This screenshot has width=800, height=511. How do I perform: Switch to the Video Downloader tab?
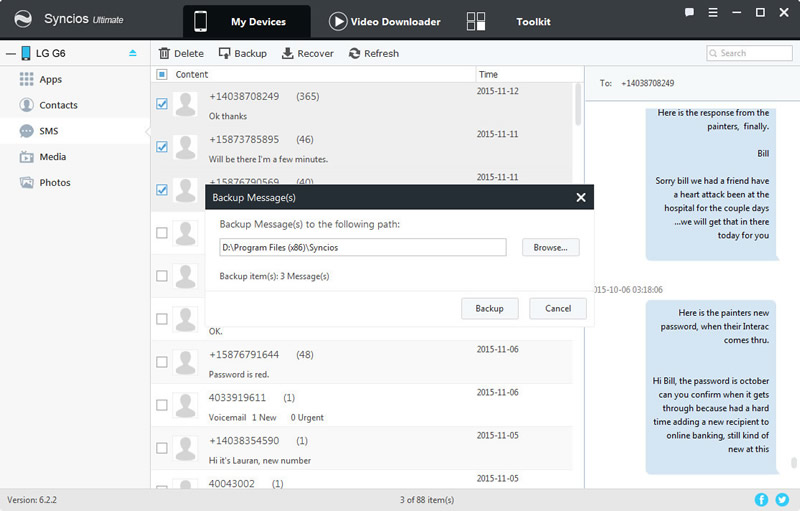tap(384, 21)
